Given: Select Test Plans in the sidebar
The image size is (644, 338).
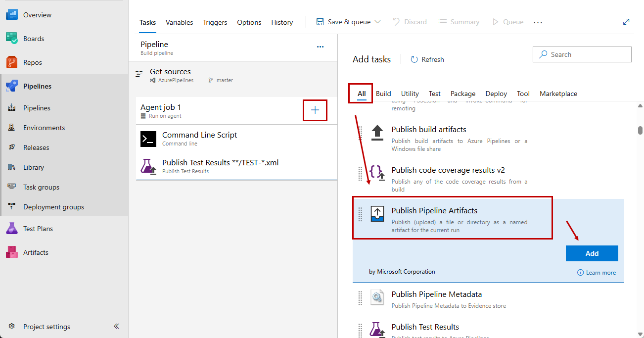Looking at the screenshot, I should click(37, 228).
